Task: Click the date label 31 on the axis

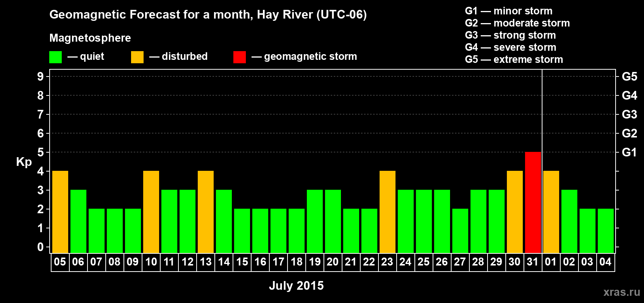Action: (533, 262)
